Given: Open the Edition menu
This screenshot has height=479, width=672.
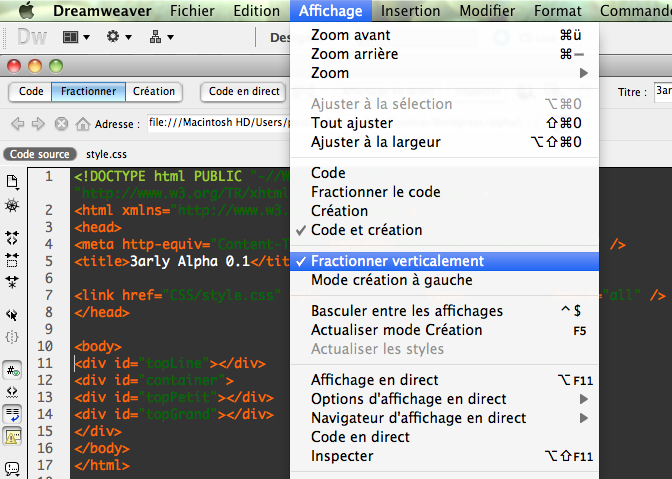Looking at the screenshot, I should tap(256, 11).
